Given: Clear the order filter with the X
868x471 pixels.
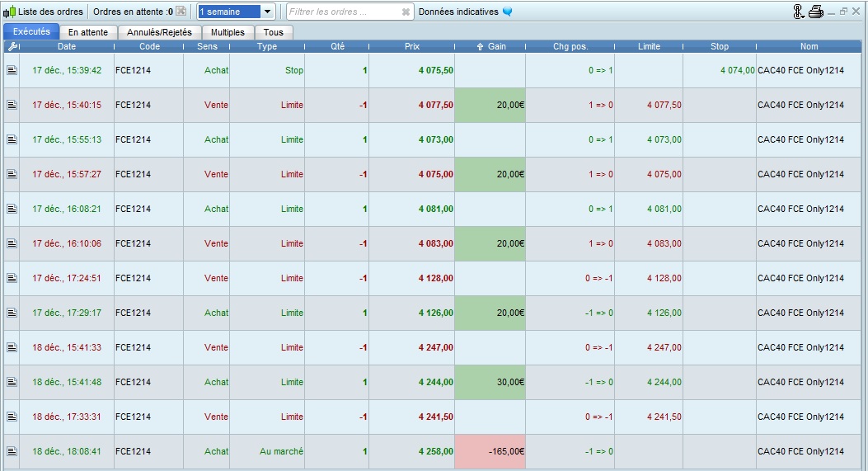Looking at the screenshot, I should [x=406, y=12].
